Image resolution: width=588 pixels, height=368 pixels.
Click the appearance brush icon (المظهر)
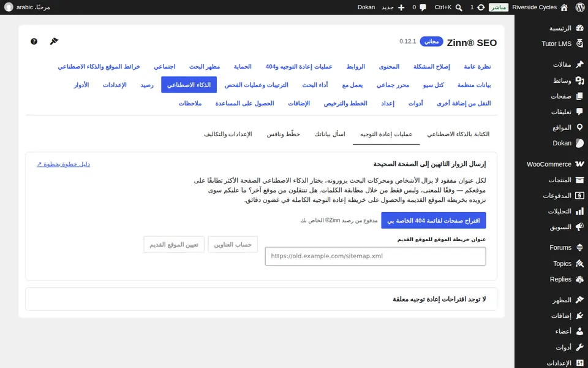click(x=579, y=300)
